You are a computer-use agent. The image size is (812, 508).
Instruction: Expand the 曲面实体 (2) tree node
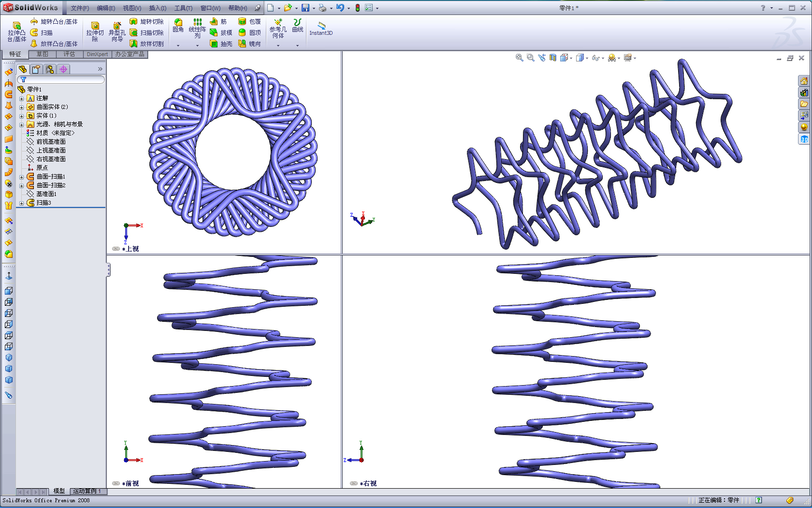tap(21, 107)
